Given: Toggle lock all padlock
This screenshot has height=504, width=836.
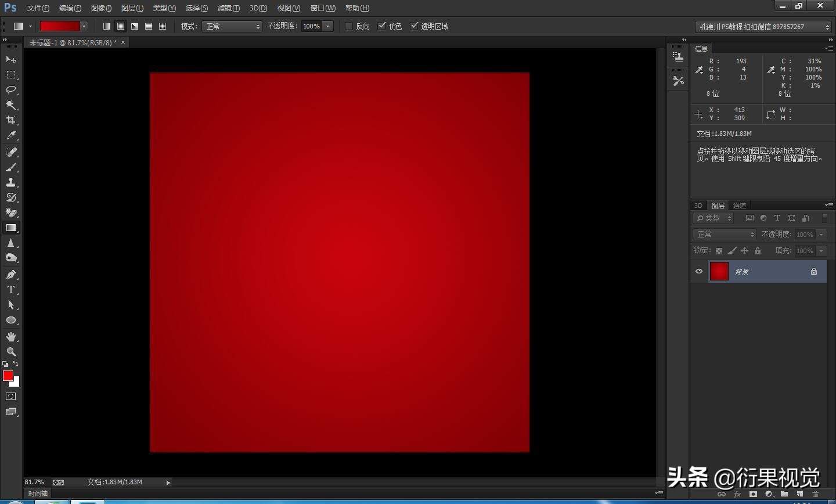Looking at the screenshot, I should click(757, 251).
